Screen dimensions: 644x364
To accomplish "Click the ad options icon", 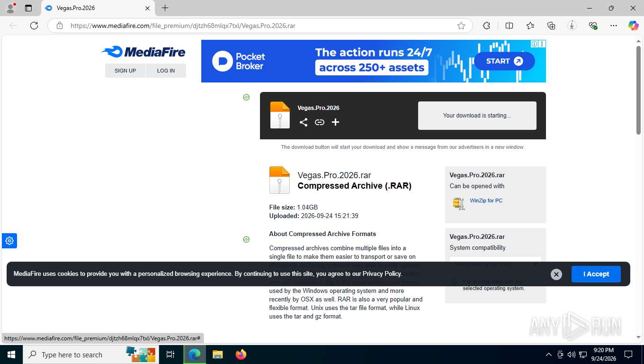I will 542,44.
